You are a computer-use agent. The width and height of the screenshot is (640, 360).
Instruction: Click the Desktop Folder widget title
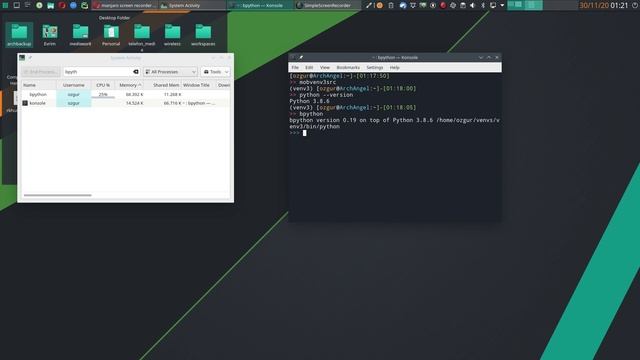point(114,18)
